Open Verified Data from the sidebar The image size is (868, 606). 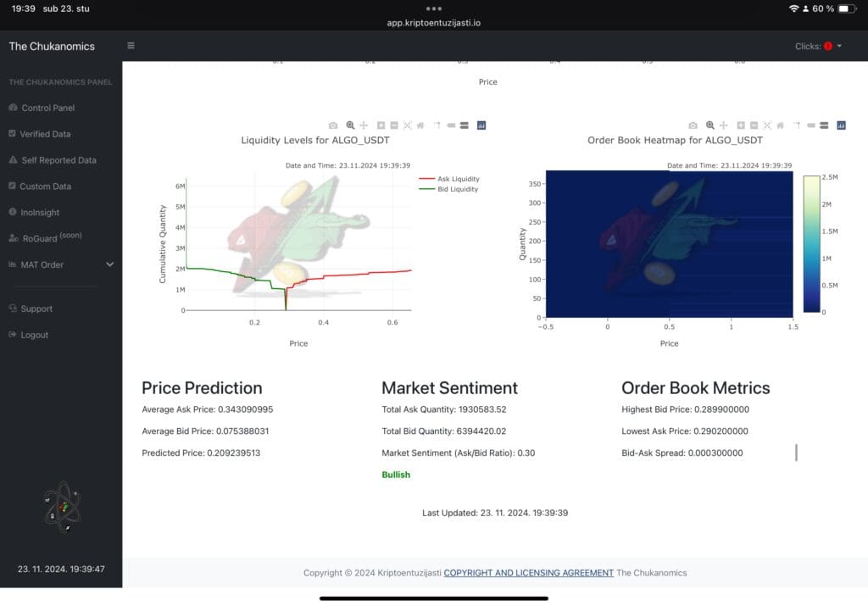coord(47,133)
